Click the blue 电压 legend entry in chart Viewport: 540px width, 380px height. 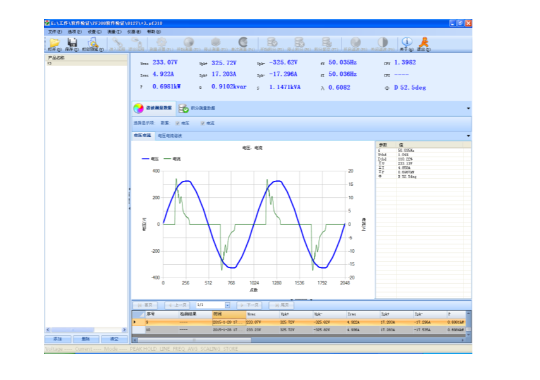coord(150,159)
